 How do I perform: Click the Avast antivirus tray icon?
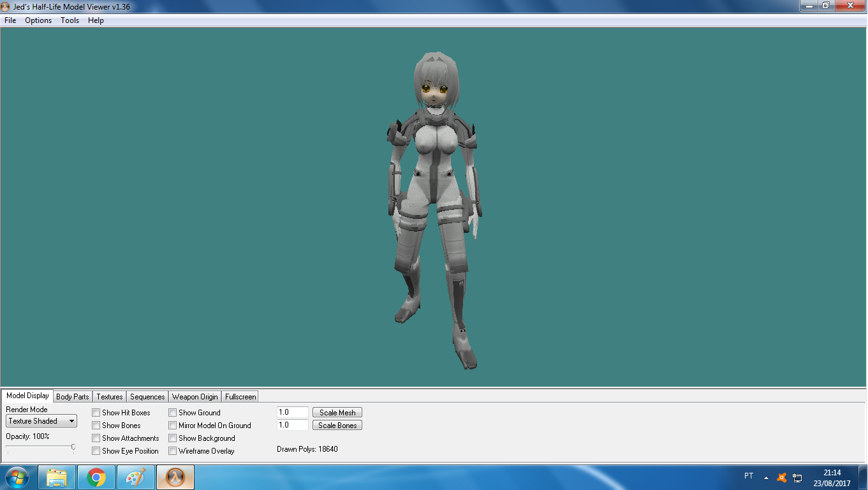coord(782,477)
